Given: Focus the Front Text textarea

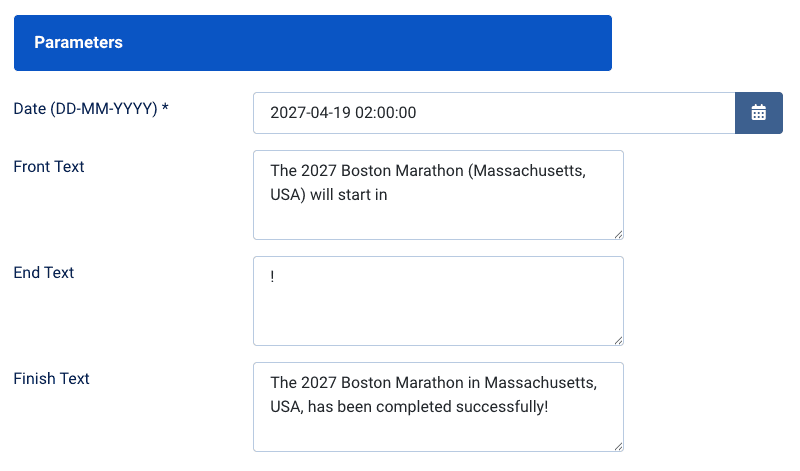Looking at the screenshot, I should pyautogui.click(x=438, y=195).
